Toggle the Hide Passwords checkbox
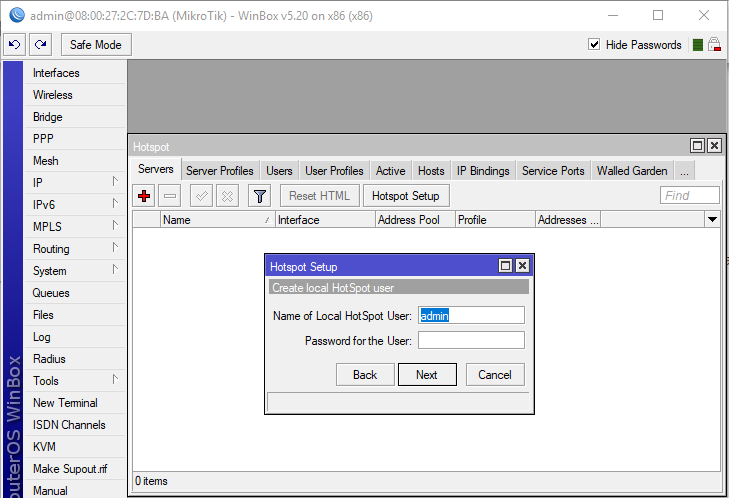Image resolution: width=729 pixels, height=498 pixels. click(594, 45)
